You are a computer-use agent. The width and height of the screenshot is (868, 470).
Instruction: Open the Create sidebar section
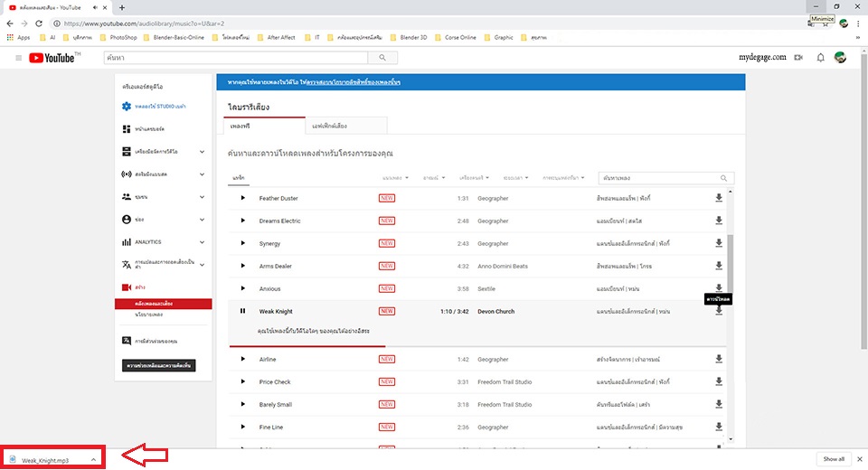[x=133, y=287]
